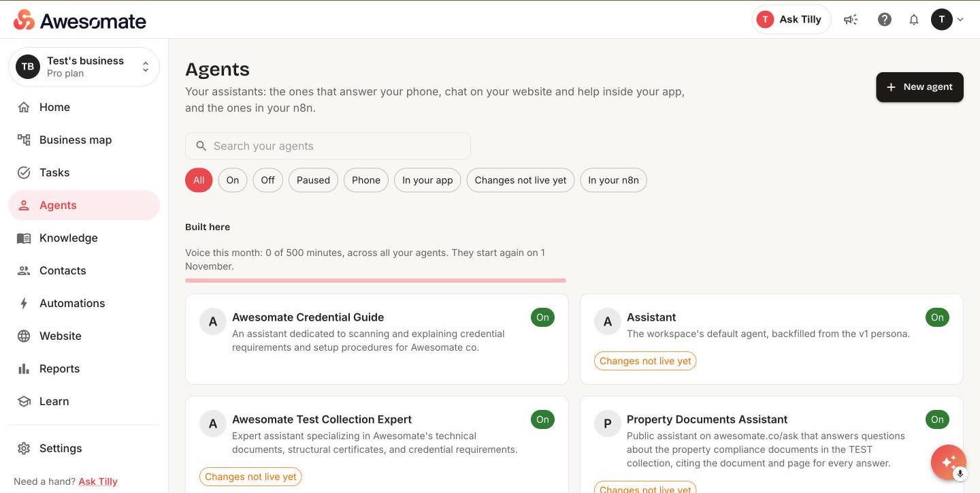This screenshot has height=493, width=980.
Task: Click the Website globe icon
Action: pos(24,336)
